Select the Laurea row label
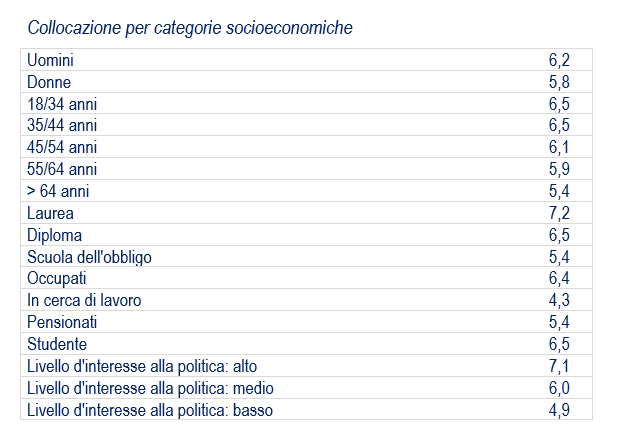623x431 pixels. (x=50, y=213)
